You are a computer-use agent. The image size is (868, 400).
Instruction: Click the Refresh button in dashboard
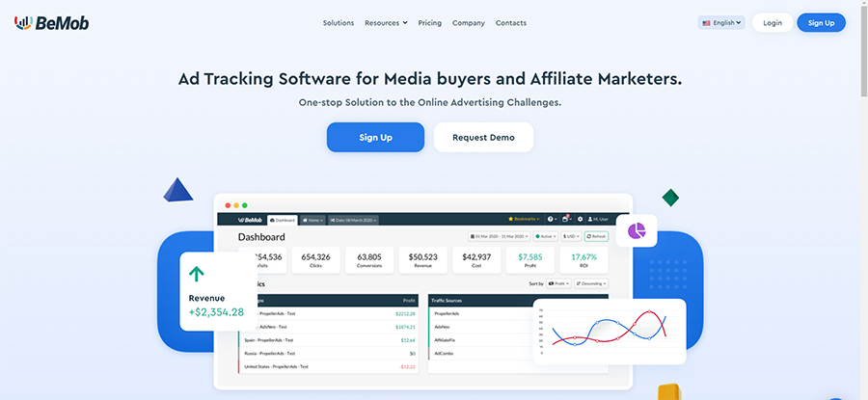coord(596,236)
